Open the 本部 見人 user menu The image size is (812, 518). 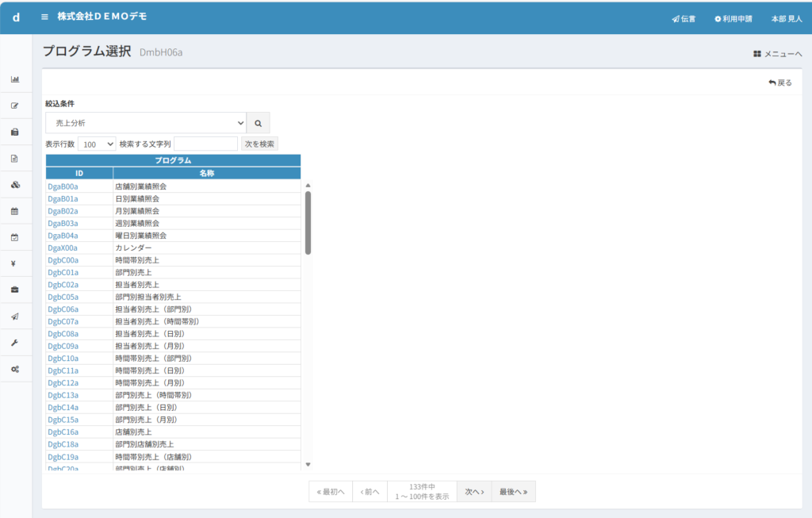pos(785,18)
